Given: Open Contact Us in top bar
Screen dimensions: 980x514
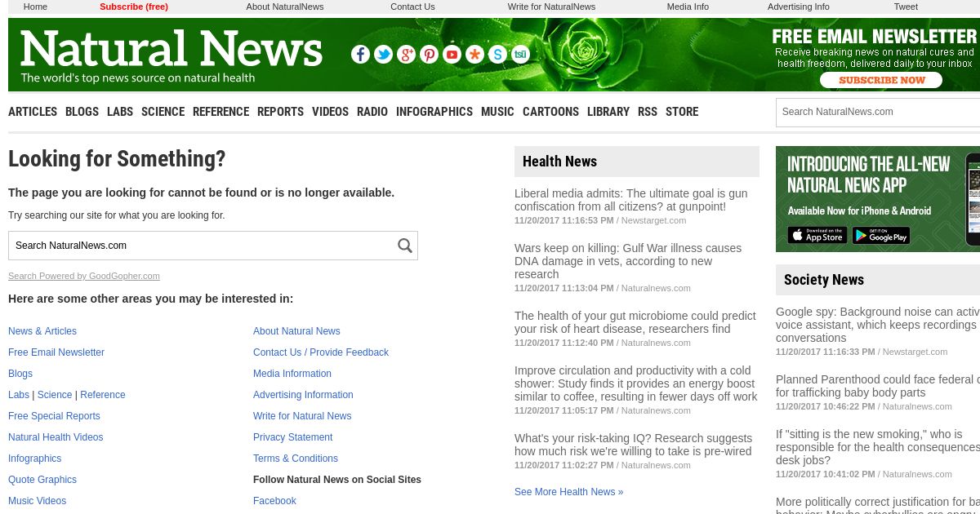Looking at the screenshot, I should [x=412, y=7].
